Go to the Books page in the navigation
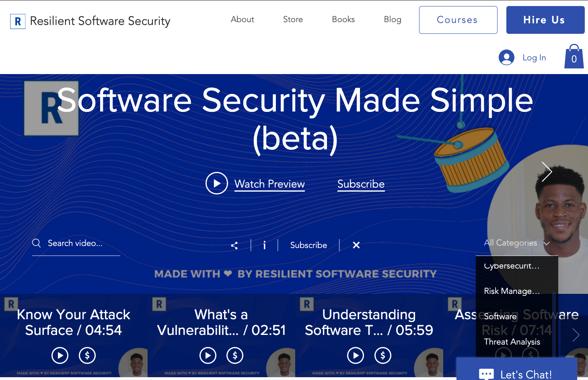 coord(343,19)
